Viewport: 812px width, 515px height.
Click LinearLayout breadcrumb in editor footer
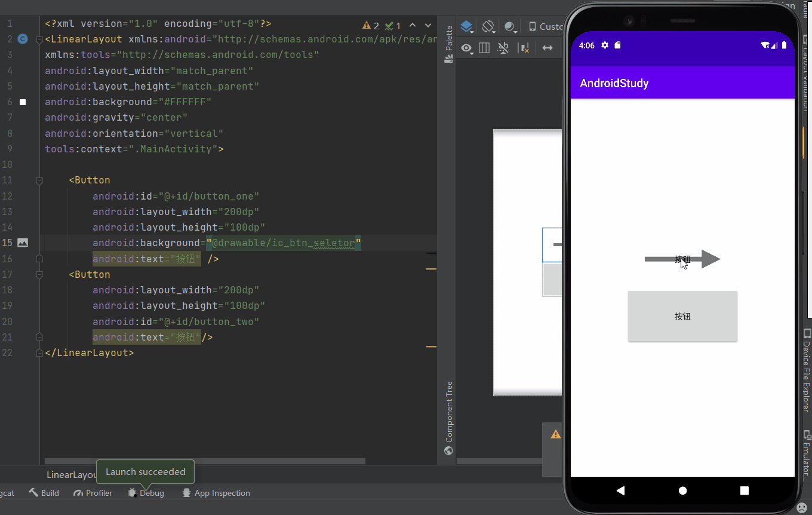[72, 475]
